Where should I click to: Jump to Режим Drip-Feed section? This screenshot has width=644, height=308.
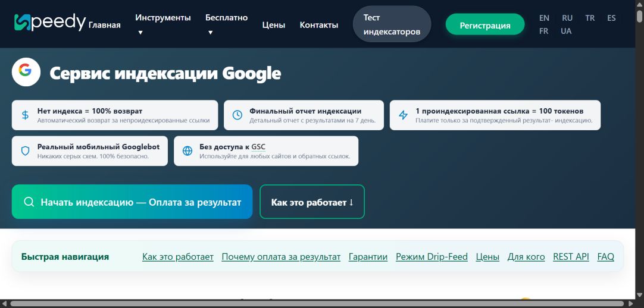432,257
